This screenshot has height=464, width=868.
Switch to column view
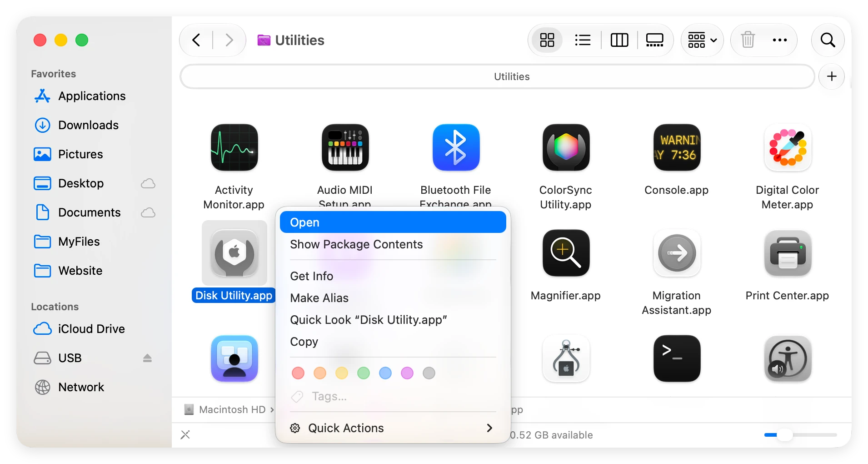pos(619,40)
